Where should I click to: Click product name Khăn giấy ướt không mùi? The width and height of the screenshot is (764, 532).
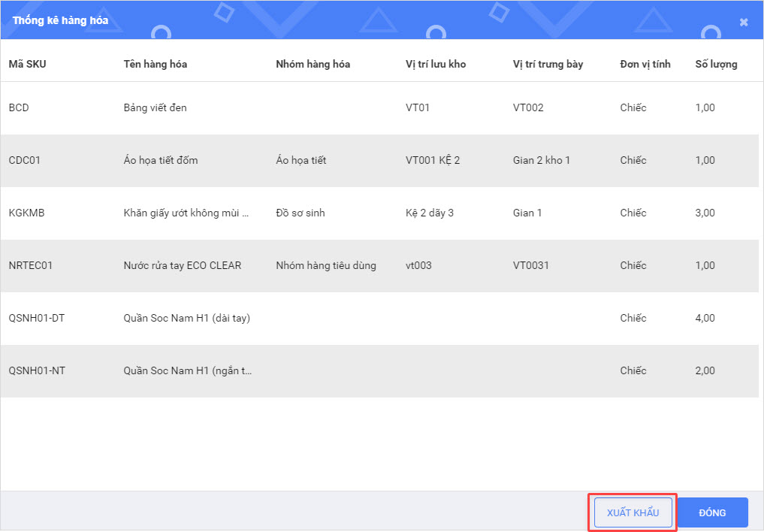pyautogui.click(x=186, y=213)
